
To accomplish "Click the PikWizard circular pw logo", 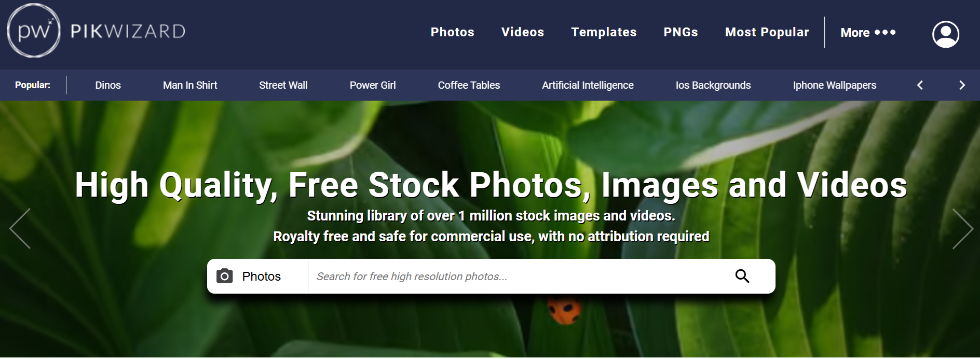I will [x=34, y=31].
